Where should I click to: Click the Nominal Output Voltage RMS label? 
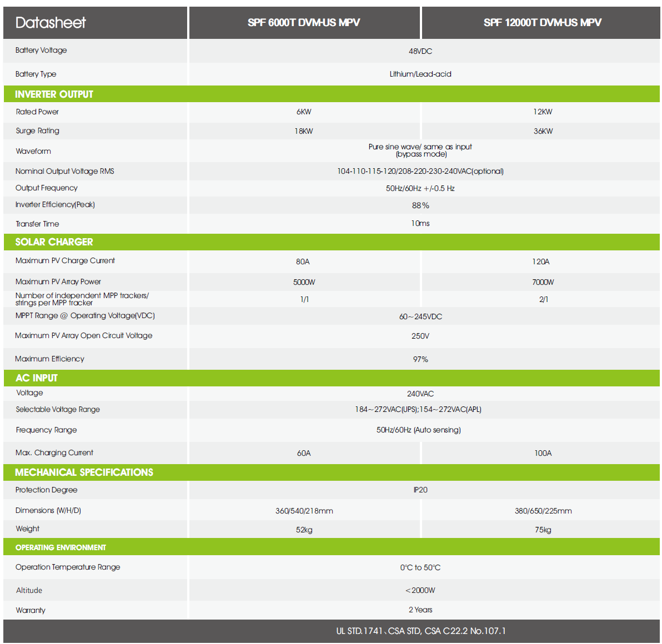(x=65, y=171)
